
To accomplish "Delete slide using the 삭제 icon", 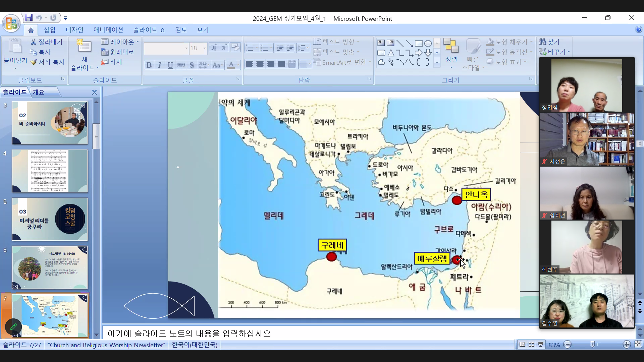I will (x=105, y=62).
